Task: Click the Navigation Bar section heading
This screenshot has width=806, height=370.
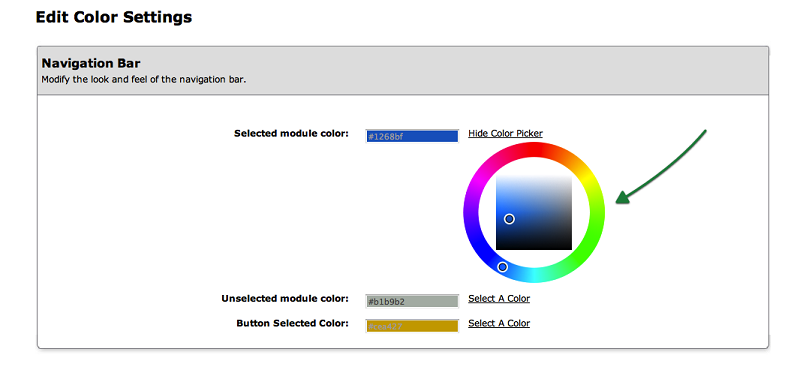Action: (x=91, y=63)
